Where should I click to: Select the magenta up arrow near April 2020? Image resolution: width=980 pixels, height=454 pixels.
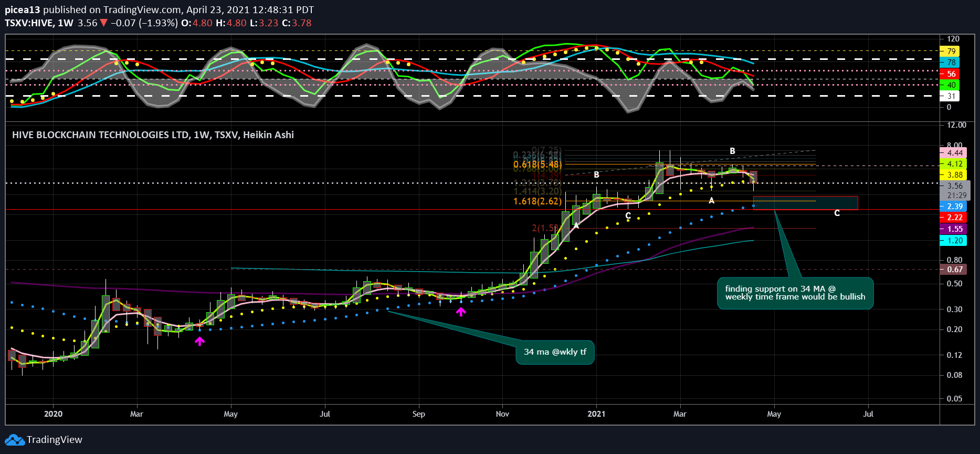199,341
